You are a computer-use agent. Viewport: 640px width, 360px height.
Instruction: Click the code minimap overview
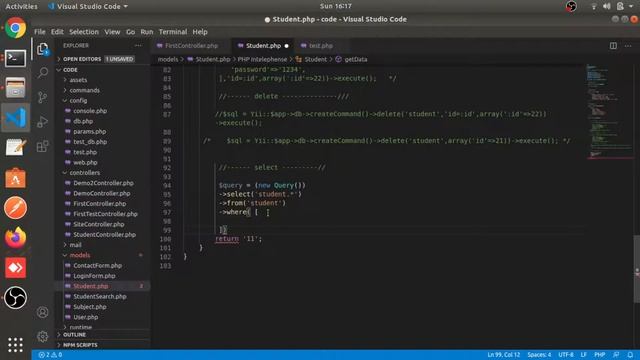coord(610,111)
